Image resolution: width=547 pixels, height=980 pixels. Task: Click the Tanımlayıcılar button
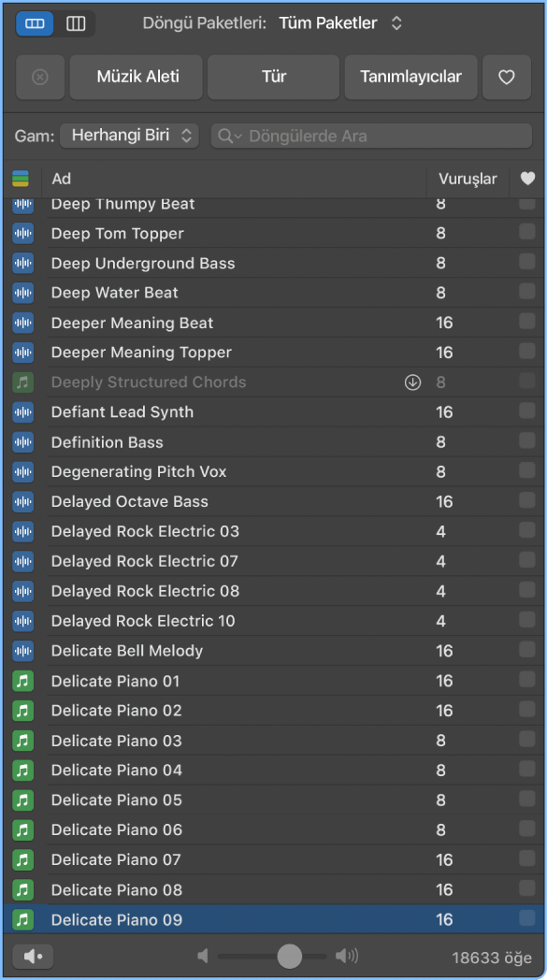(x=410, y=78)
